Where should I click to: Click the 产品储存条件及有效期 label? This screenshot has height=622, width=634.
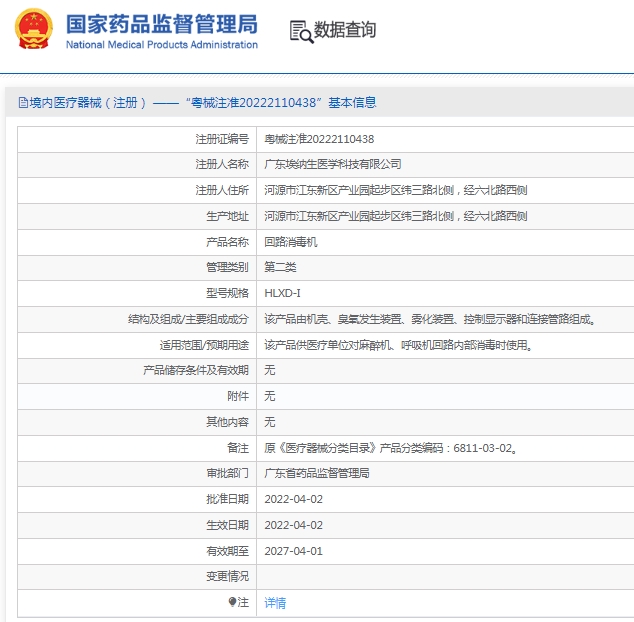196,370
